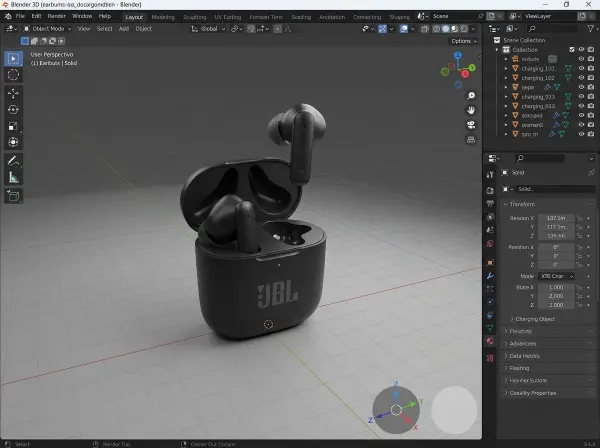The height and width of the screenshot is (448, 600).
Task: Hide charging_101 with its eye icon
Action: click(x=581, y=68)
